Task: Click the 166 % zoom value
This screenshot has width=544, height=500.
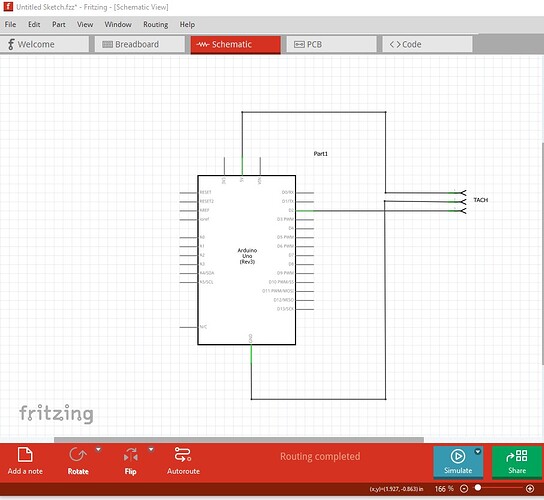Action: tap(444, 489)
